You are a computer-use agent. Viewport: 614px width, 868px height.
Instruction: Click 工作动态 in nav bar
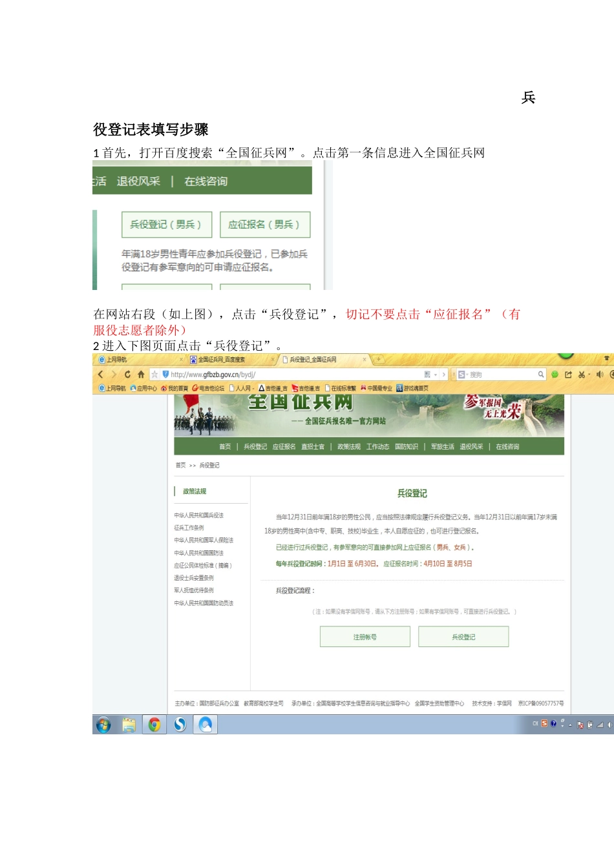pyautogui.click(x=377, y=447)
